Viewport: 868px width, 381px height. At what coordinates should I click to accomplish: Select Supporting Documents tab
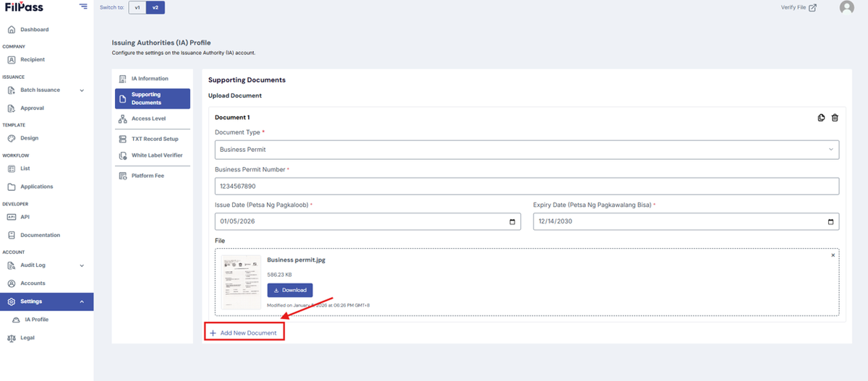[152, 98]
